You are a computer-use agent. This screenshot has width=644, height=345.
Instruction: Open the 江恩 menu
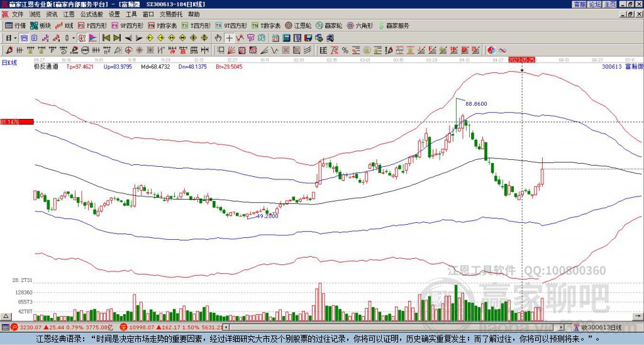69,14
